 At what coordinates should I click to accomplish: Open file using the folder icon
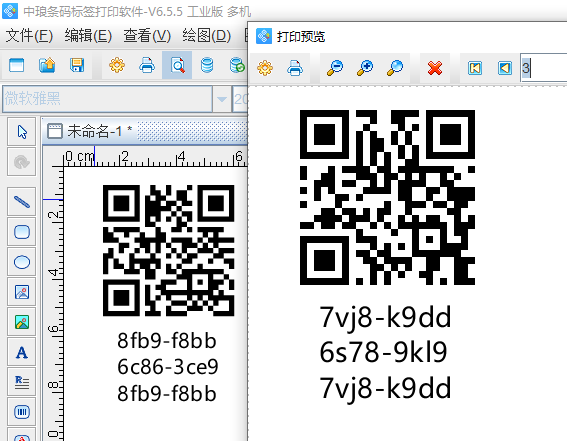47,65
